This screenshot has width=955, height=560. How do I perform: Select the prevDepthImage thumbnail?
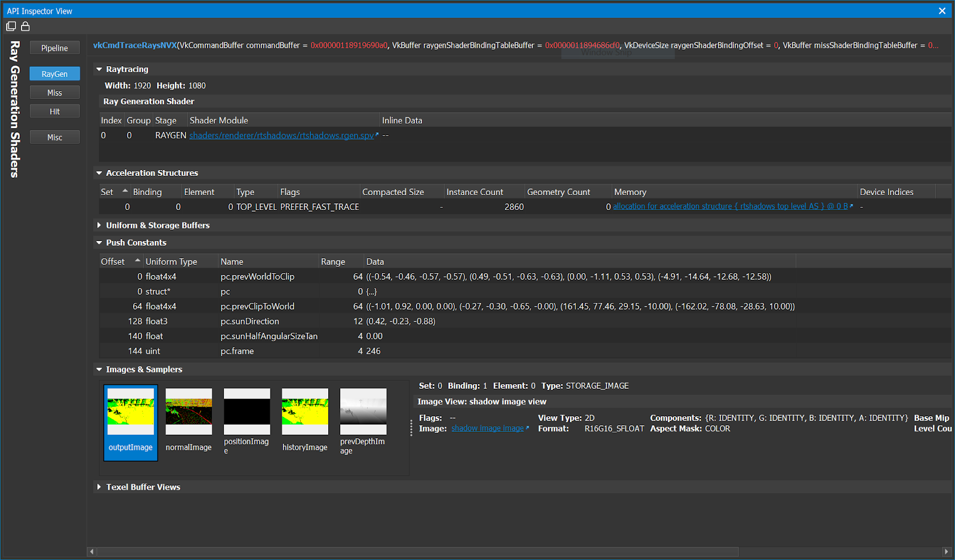pyautogui.click(x=363, y=423)
